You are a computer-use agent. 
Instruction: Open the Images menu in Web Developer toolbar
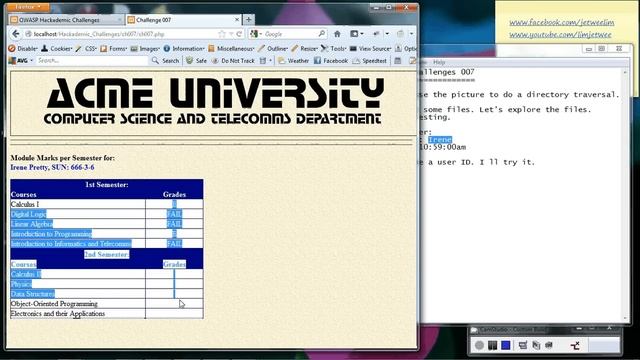(x=145, y=49)
